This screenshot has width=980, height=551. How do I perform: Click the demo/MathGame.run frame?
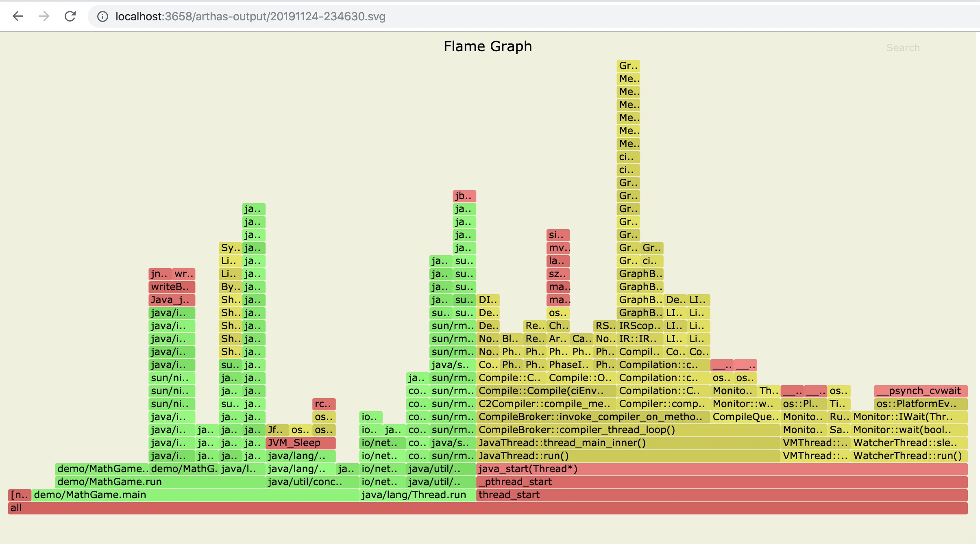160,482
